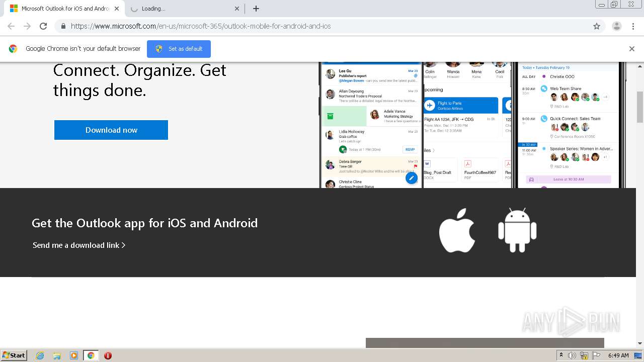Bookmark this page with the star icon
Image resolution: width=644 pixels, height=362 pixels.
[x=597, y=26]
